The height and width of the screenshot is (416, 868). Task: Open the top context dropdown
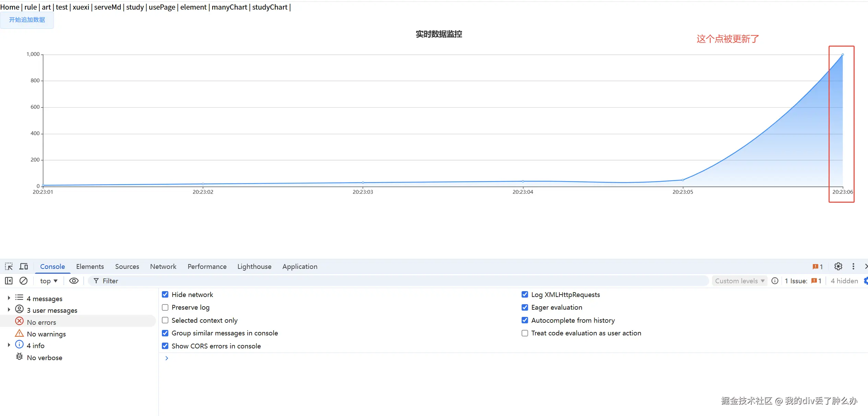tap(49, 281)
